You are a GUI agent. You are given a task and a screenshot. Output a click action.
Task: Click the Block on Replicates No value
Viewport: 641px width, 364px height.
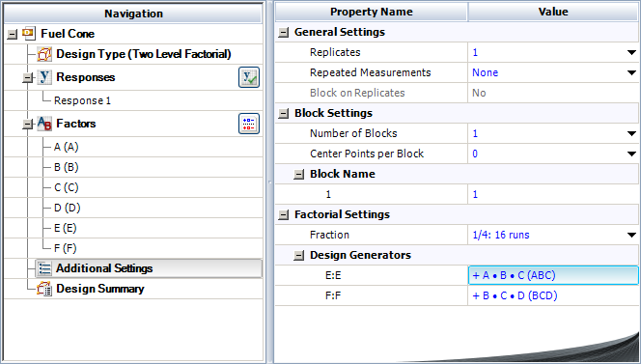click(x=479, y=93)
